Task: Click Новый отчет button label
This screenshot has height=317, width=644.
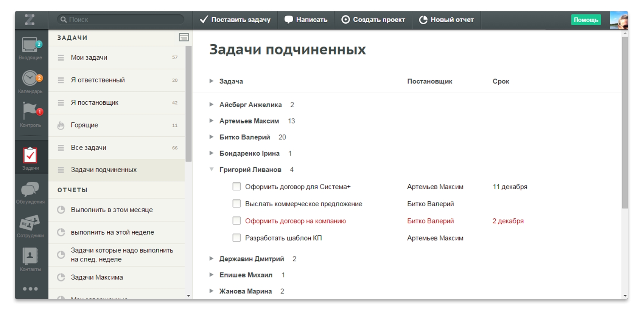Action: coord(452,20)
